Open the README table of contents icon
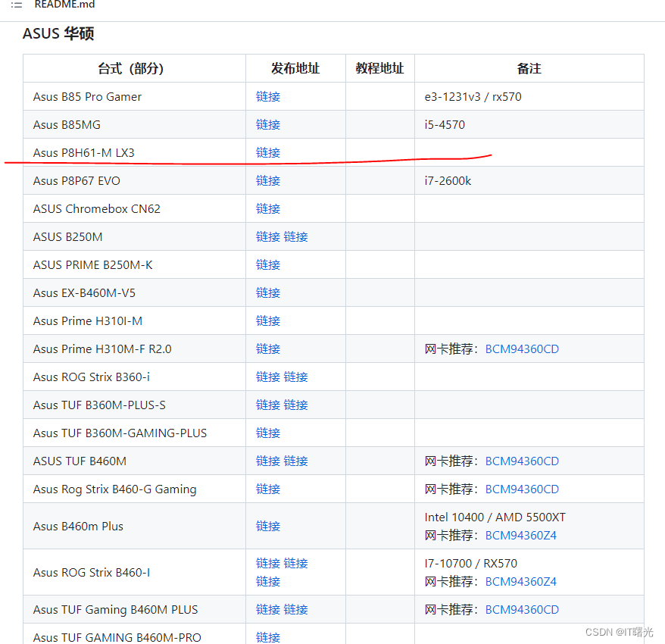This screenshot has height=644, width=665. coord(16,5)
